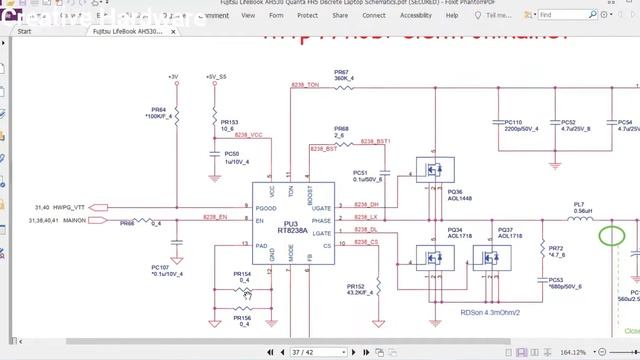Click the PR152 43.2K/F_4 resistor label

pyautogui.click(x=360, y=290)
